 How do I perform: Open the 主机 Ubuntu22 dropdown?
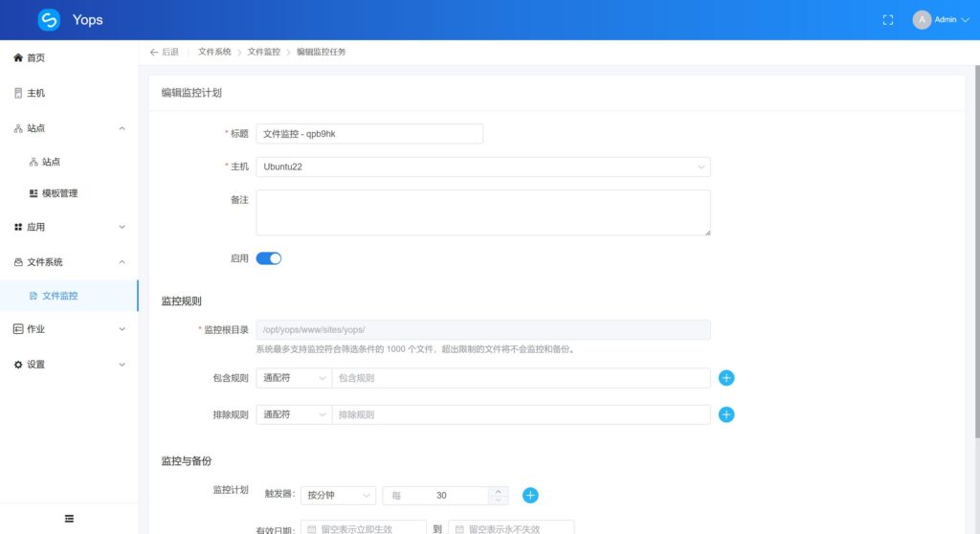click(482, 167)
